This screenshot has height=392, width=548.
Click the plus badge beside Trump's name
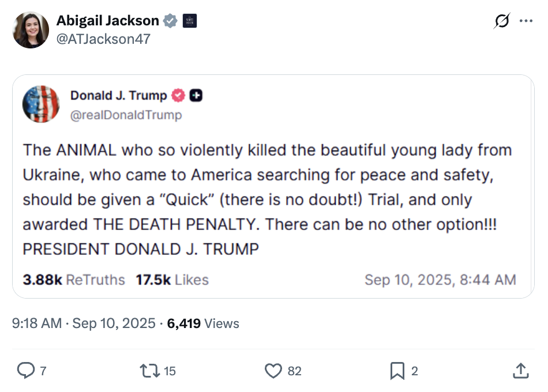(x=196, y=96)
